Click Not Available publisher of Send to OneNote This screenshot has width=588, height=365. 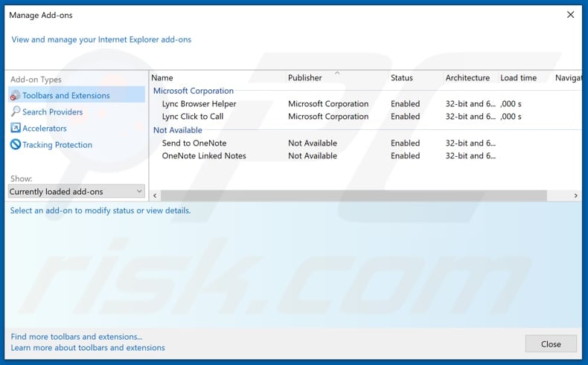click(313, 143)
